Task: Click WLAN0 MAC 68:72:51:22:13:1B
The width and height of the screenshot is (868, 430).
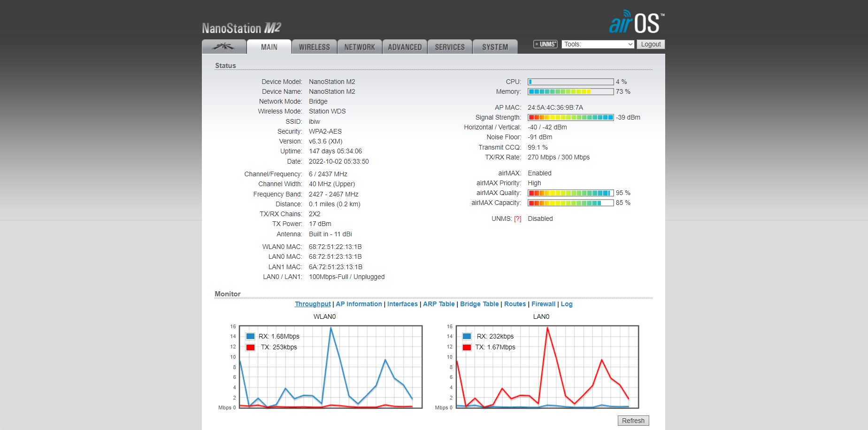Action: (x=335, y=247)
